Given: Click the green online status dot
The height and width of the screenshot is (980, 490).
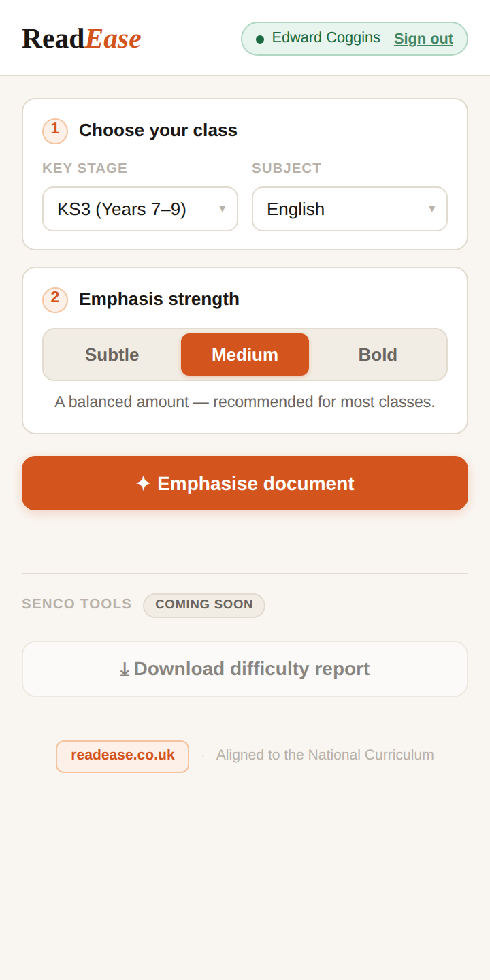Looking at the screenshot, I should (x=260, y=39).
